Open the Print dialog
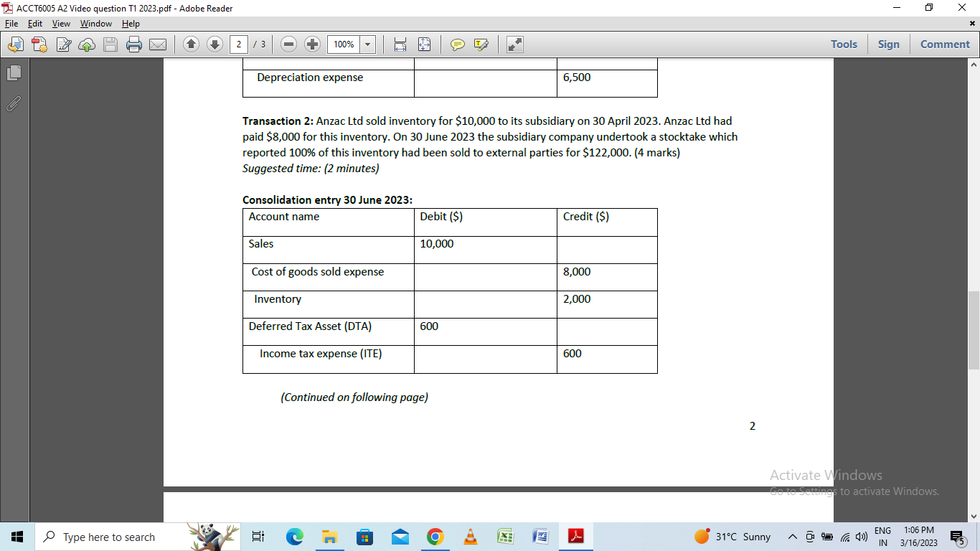980x551 pixels. 133,44
